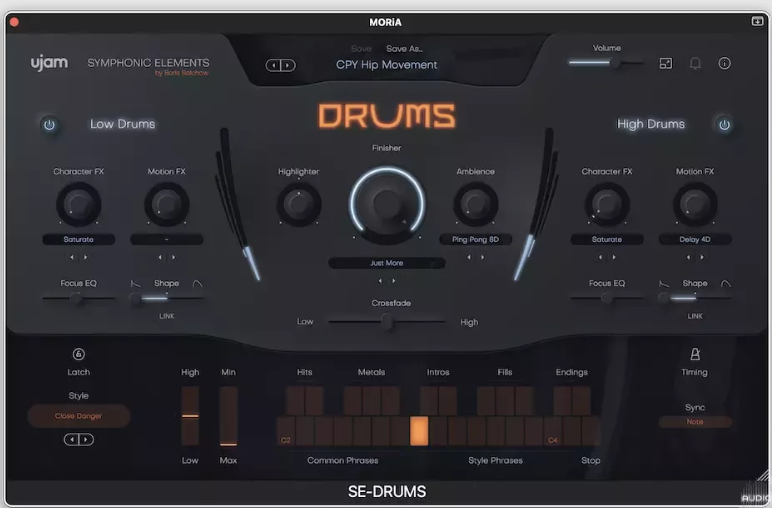Click next arrow under Low Drums Saturate
This screenshot has width=772, height=508.
tap(86, 257)
